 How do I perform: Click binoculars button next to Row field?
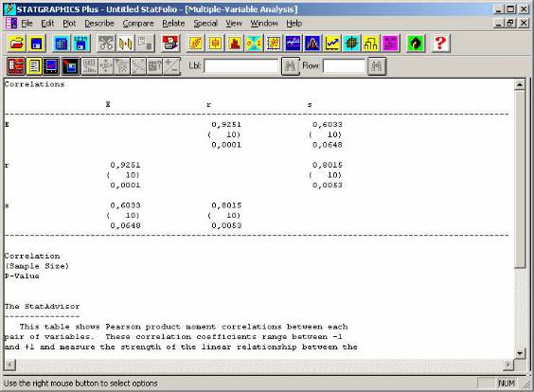[377, 66]
